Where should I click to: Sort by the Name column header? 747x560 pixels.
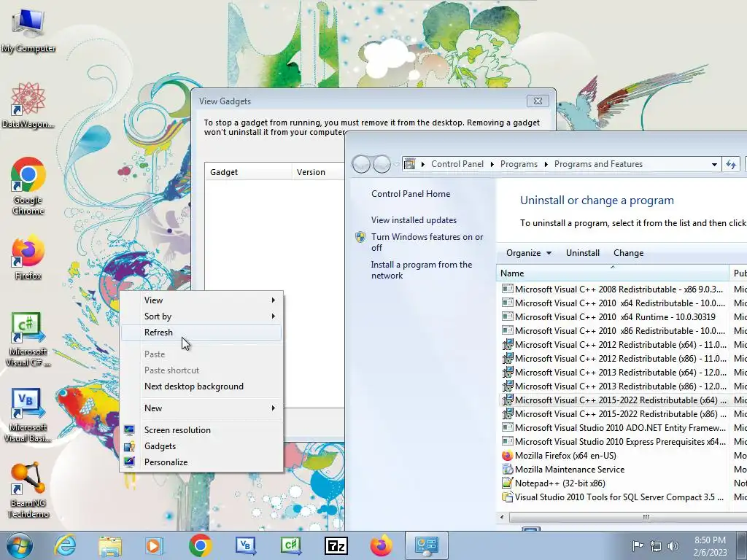613,273
